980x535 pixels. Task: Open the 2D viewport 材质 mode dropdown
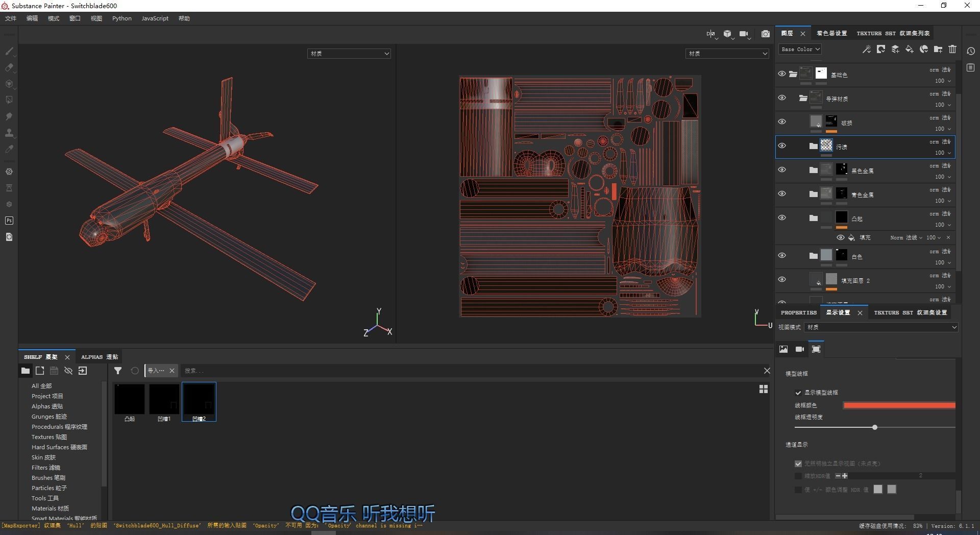click(727, 54)
